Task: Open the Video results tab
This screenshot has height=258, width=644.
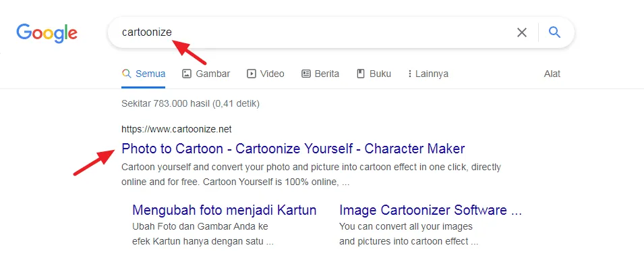Action: coord(265,74)
